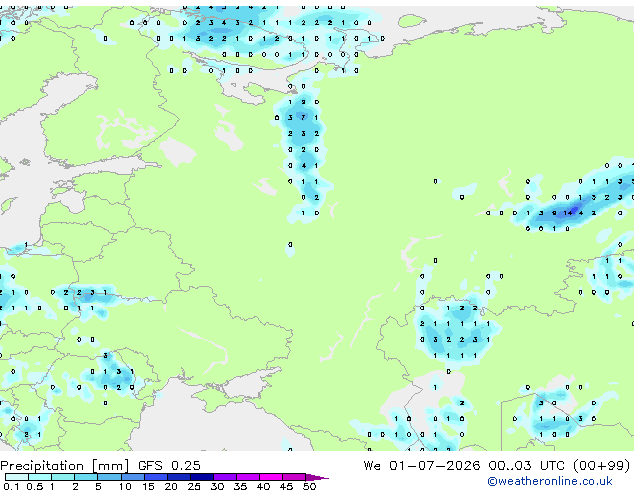Click the '7' precipitation value on the map

[303, 117]
